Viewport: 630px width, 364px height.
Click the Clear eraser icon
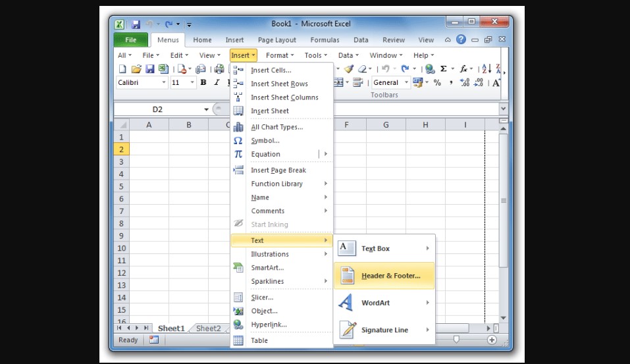pos(363,69)
